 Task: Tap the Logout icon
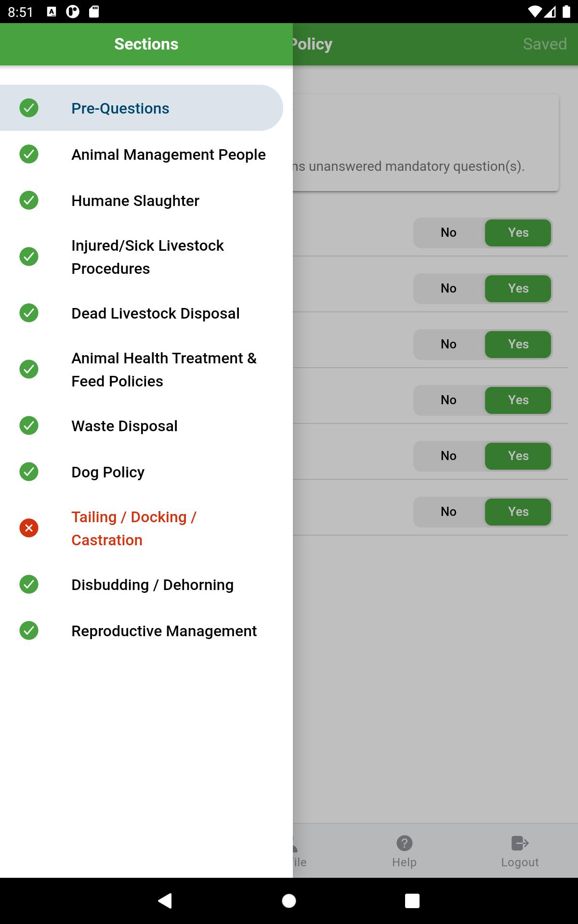coord(520,843)
